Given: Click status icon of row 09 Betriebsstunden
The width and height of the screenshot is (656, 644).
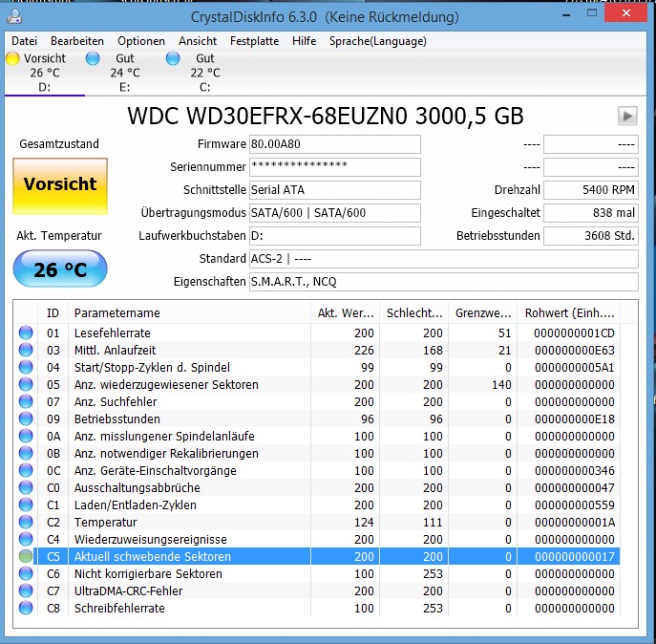Looking at the screenshot, I should click(26, 419).
